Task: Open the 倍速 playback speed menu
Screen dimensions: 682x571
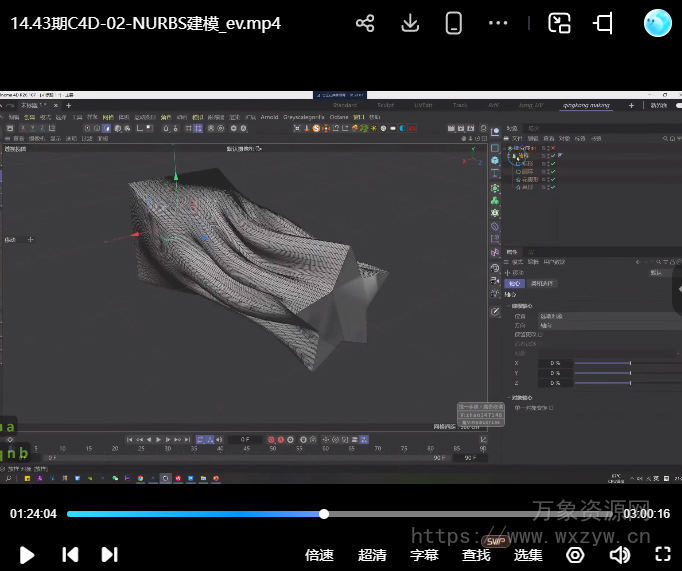Action: [319, 555]
